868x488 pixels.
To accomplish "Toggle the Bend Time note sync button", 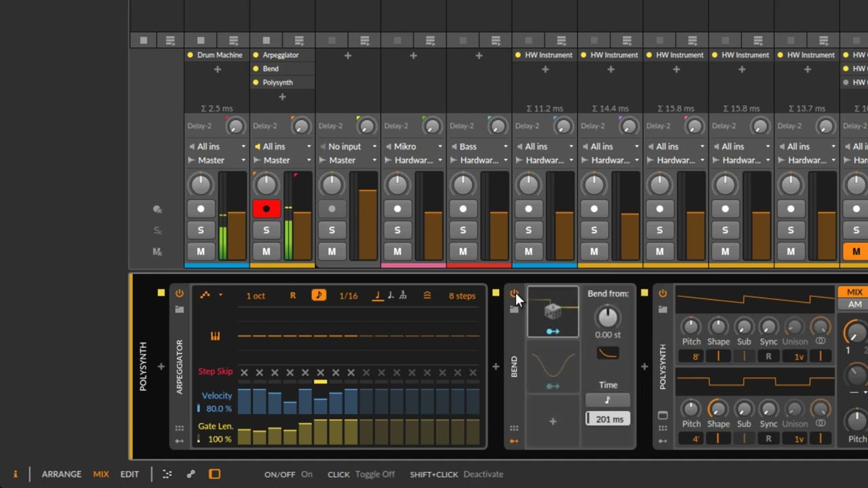I will point(608,400).
